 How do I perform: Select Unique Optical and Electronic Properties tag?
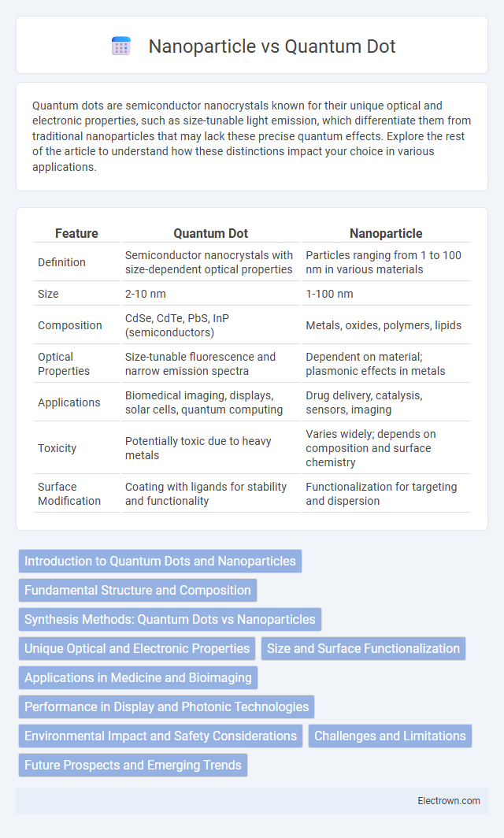tap(137, 648)
